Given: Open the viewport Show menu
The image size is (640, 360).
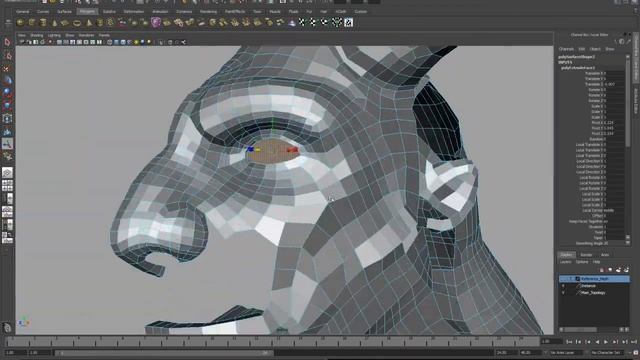Looking at the screenshot, I should coord(70,36).
